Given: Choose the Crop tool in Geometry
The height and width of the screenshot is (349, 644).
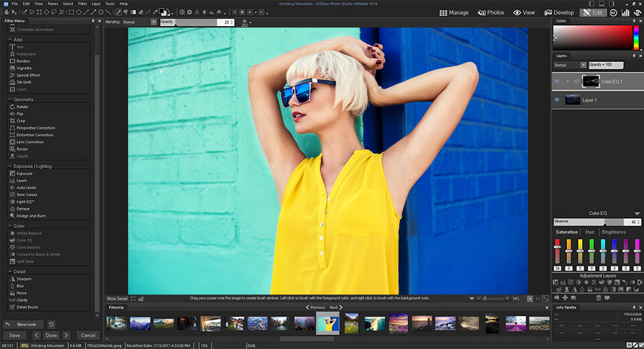Looking at the screenshot, I should click(21, 121).
